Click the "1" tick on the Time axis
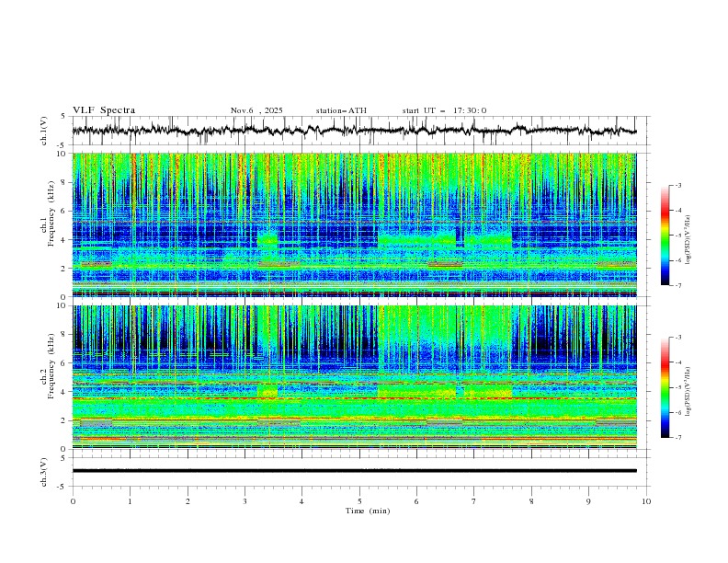The image size is (728, 563). 130,501
